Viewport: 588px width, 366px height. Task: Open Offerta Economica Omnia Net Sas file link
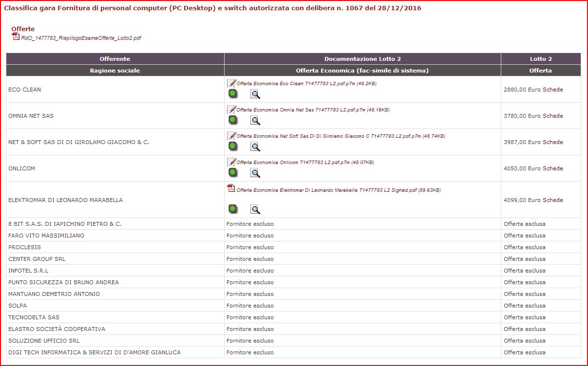pyautogui.click(x=313, y=110)
